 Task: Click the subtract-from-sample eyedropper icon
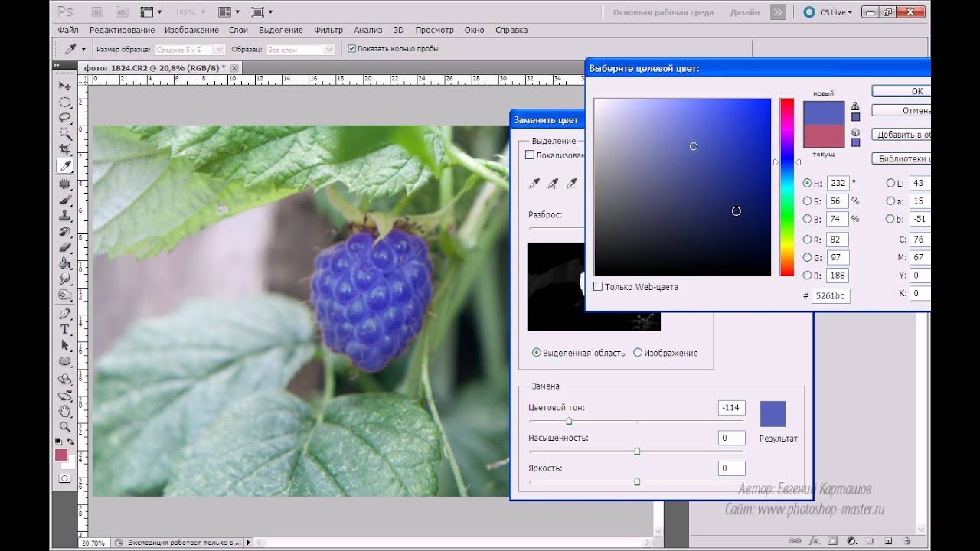coord(571,184)
